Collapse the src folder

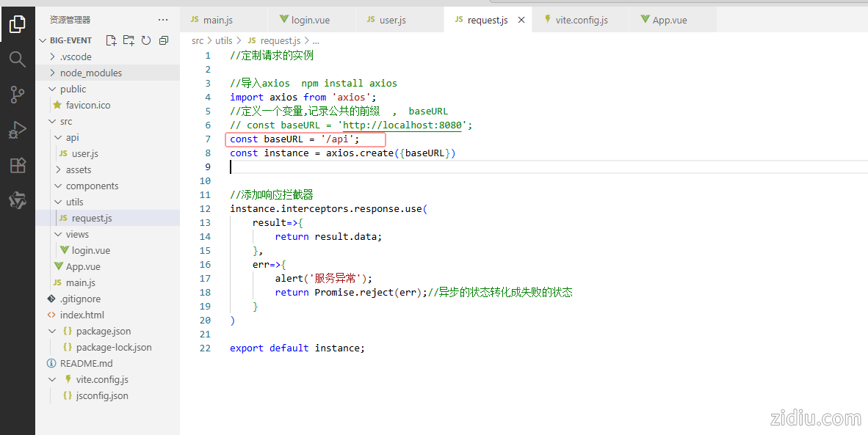pyautogui.click(x=65, y=121)
